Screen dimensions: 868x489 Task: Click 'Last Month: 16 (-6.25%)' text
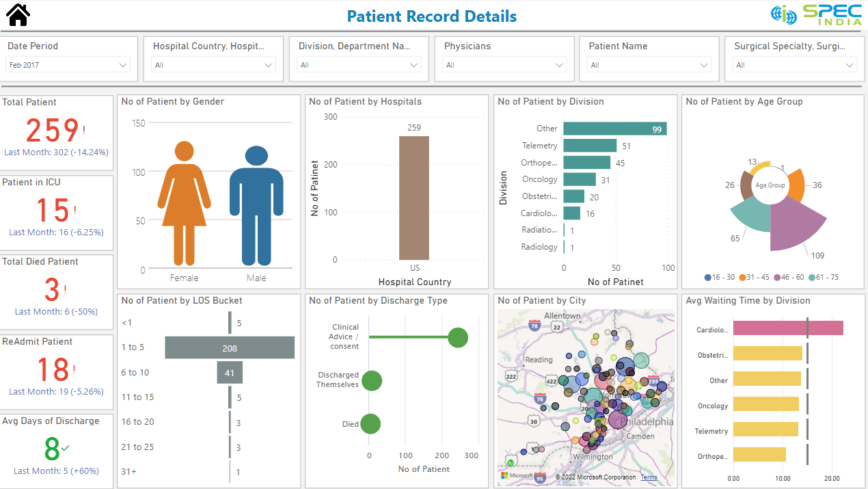point(56,233)
